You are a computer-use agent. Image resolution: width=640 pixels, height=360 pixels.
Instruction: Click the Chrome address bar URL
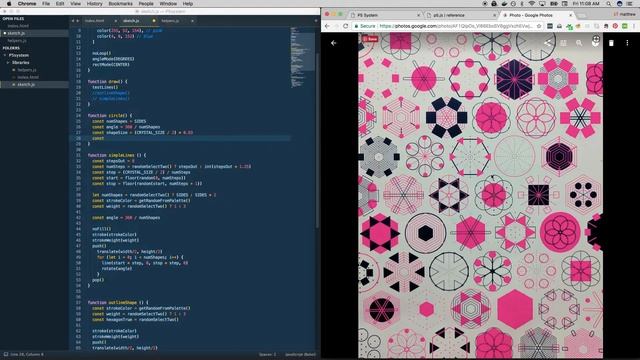tap(456, 26)
